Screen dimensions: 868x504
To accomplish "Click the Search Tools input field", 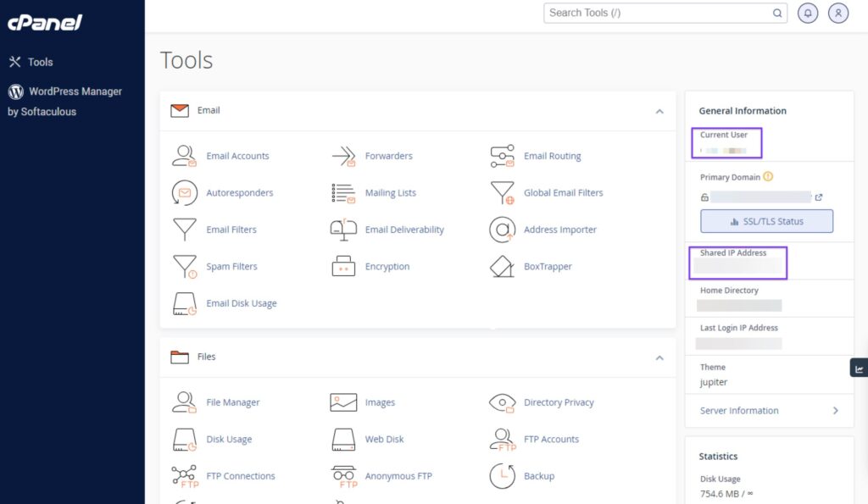I will tap(658, 13).
